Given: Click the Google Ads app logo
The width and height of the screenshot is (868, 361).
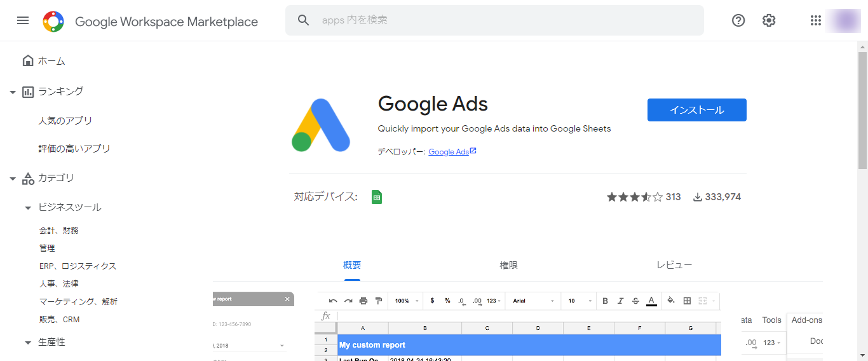Looking at the screenshot, I should pyautogui.click(x=321, y=125).
